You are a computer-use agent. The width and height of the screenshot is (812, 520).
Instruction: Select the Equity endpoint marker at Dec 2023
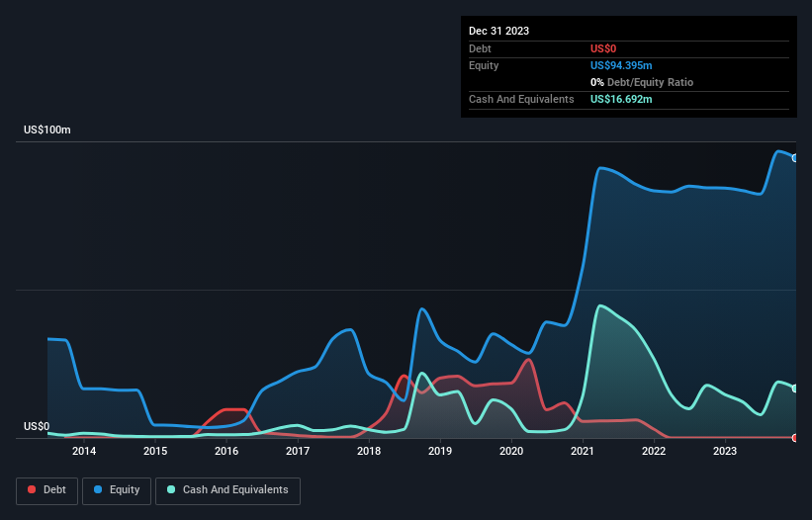(x=795, y=158)
